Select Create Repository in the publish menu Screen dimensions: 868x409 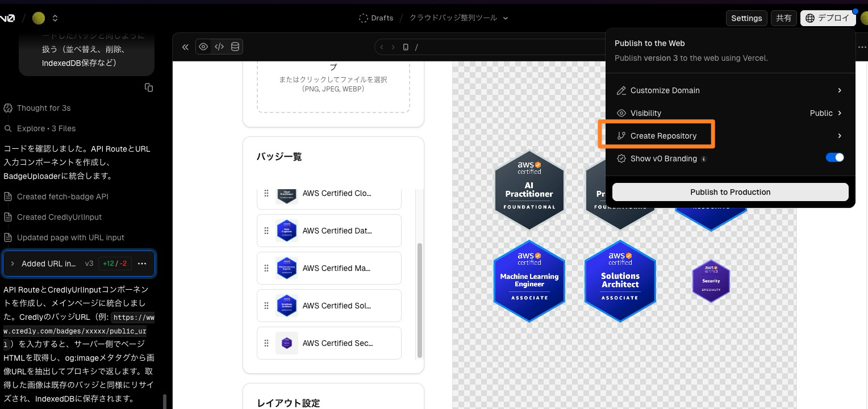click(663, 136)
